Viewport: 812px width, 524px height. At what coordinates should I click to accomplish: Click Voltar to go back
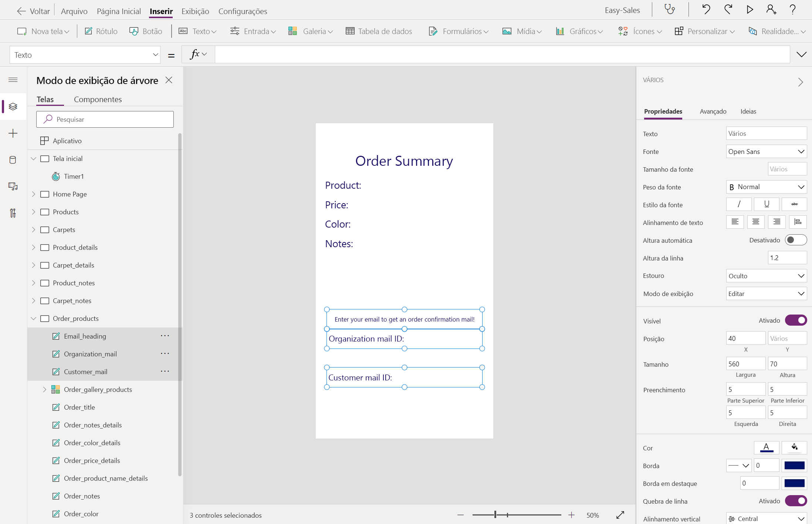tap(34, 11)
